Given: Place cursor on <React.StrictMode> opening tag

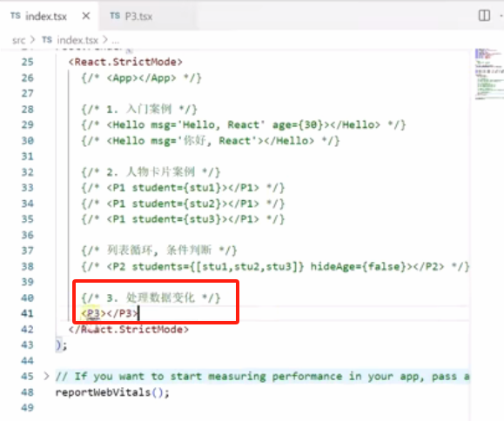Looking at the screenshot, I should (125, 62).
